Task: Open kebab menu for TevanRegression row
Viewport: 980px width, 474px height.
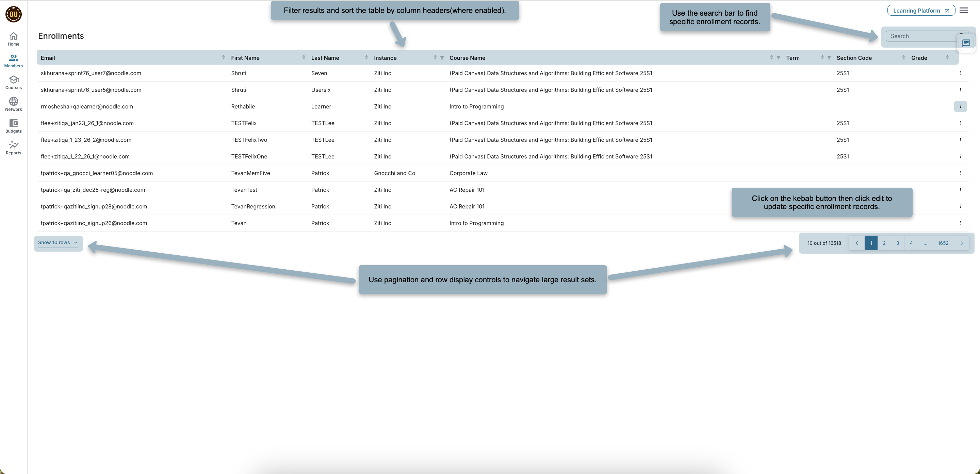Action: tap(960, 206)
